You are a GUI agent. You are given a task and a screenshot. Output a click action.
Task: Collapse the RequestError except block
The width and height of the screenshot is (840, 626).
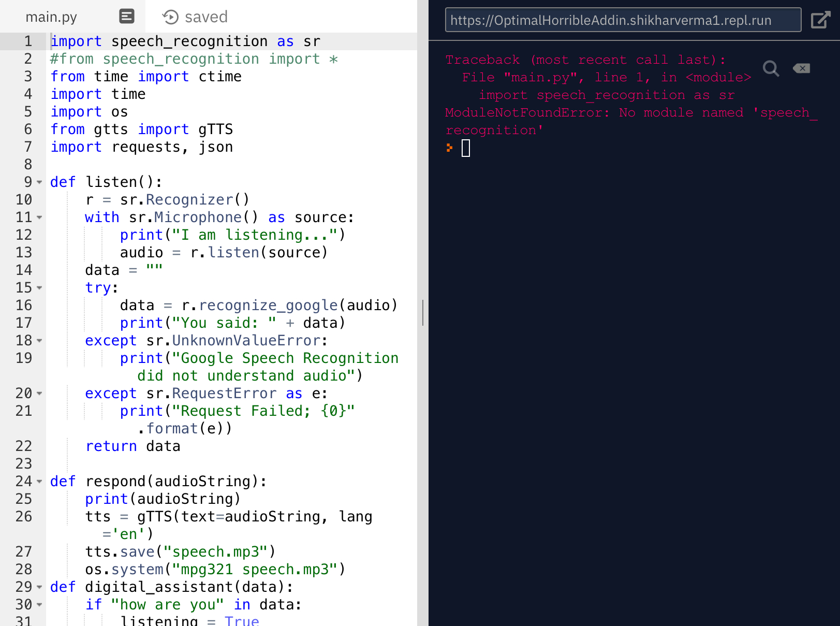tap(39, 394)
